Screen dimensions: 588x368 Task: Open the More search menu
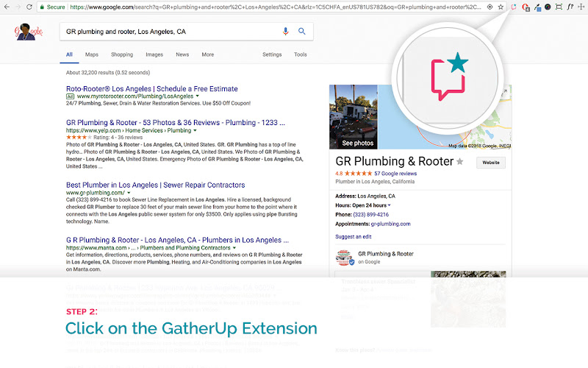pyautogui.click(x=208, y=54)
